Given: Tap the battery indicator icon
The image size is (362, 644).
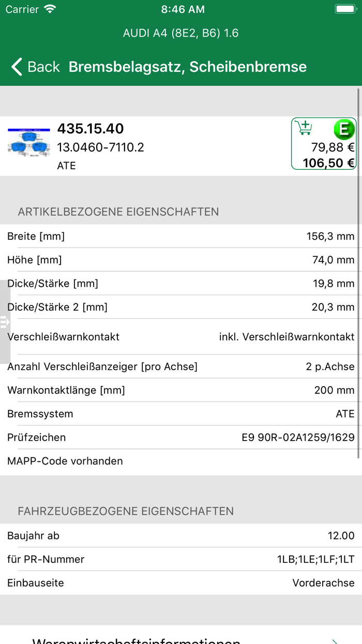Looking at the screenshot, I should point(345,9).
